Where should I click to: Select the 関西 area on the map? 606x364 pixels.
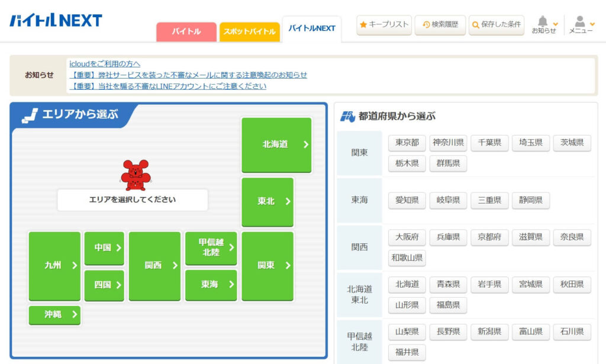pyautogui.click(x=154, y=266)
